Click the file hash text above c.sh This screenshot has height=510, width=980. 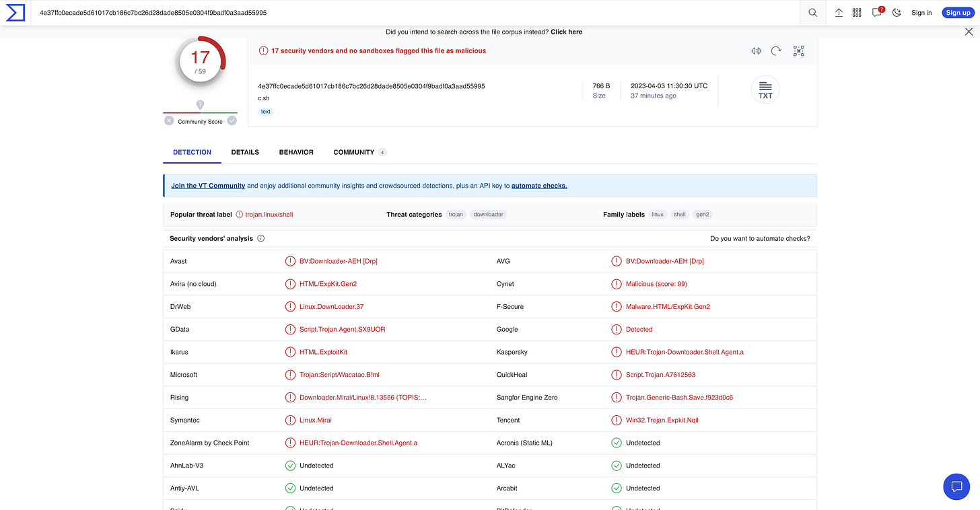coord(372,86)
